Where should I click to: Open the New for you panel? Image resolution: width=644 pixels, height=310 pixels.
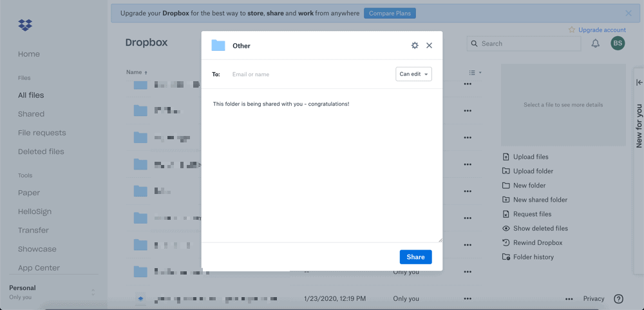pos(639,126)
